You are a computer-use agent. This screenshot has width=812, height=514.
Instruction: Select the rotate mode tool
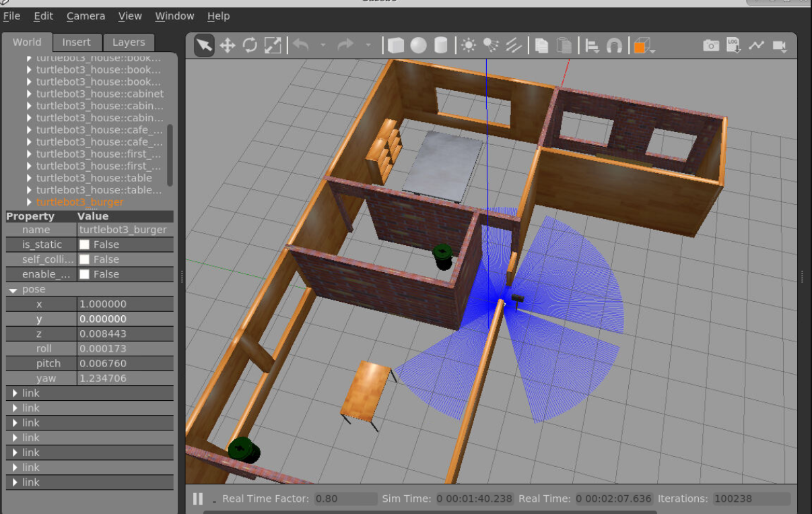[250, 45]
